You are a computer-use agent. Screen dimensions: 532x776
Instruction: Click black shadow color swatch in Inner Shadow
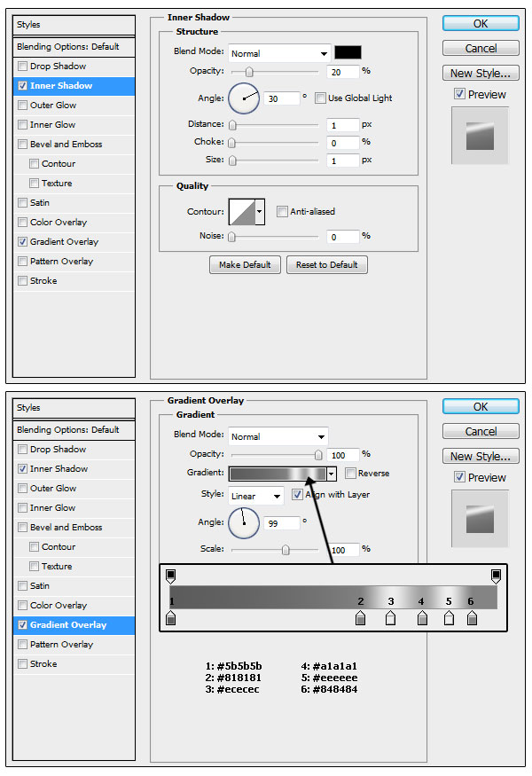point(348,52)
